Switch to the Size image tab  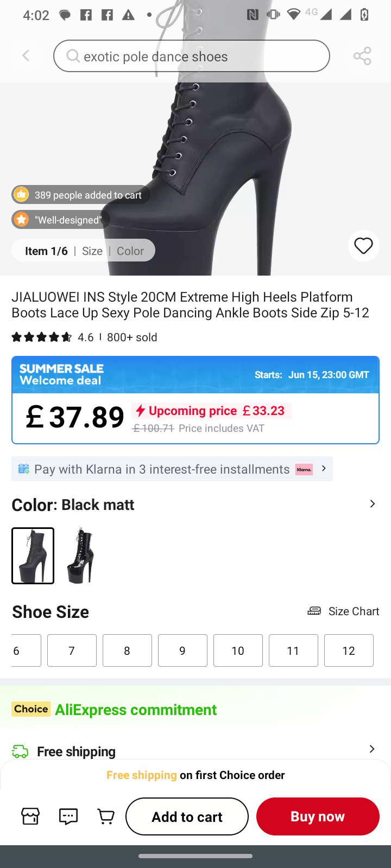click(x=92, y=251)
